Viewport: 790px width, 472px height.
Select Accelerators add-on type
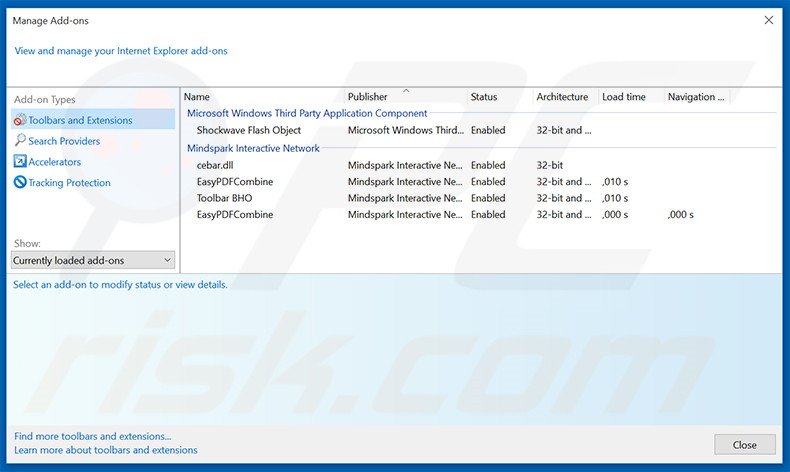54,162
